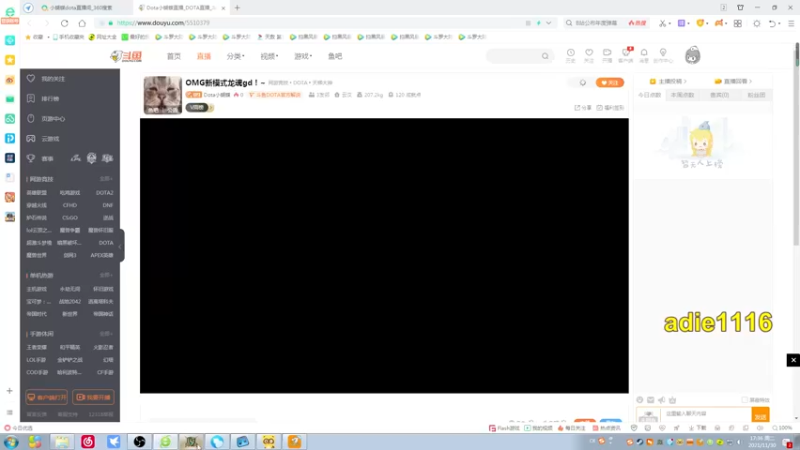Open the Douyu logo home link
Screen dimensions: 800x450
tap(126, 56)
